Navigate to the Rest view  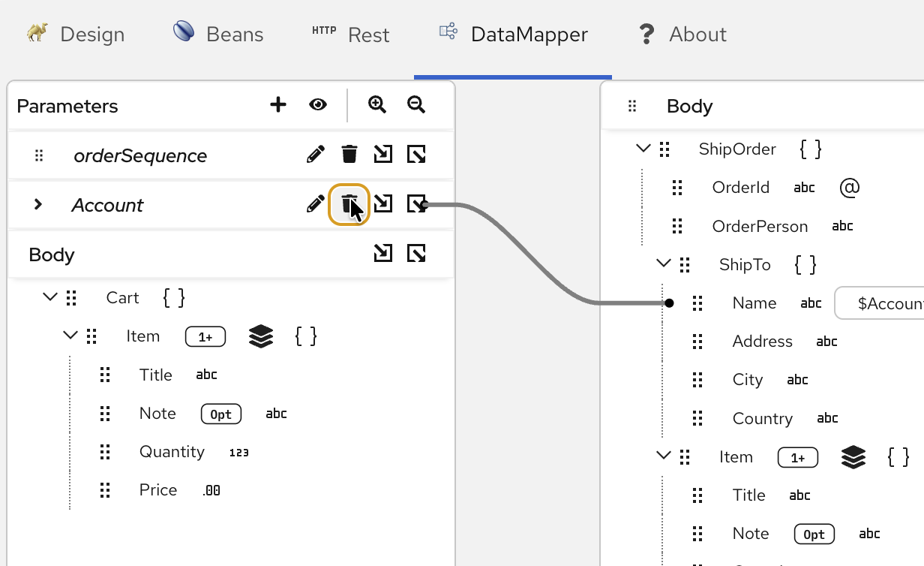[350, 34]
